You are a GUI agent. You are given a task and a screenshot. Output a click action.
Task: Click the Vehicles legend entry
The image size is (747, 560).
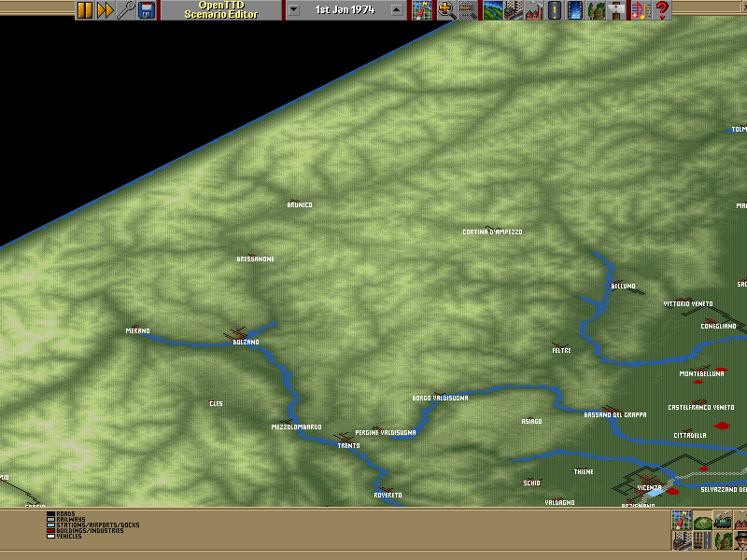coord(63,536)
